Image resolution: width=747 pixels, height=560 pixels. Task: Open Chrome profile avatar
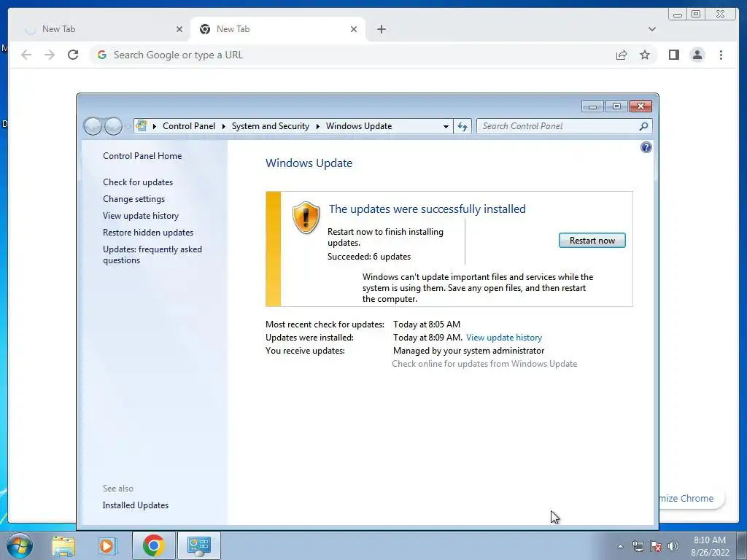pos(697,55)
